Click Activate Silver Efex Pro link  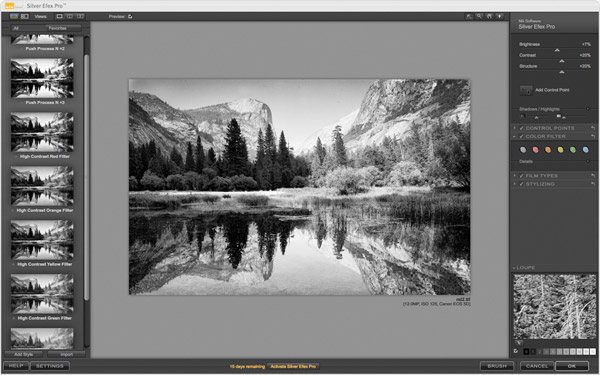pyautogui.click(x=293, y=367)
